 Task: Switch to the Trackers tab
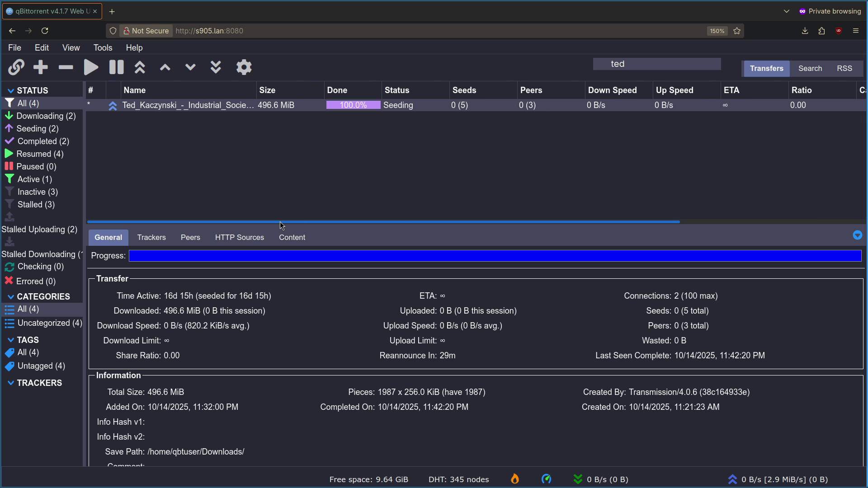[x=151, y=238]
